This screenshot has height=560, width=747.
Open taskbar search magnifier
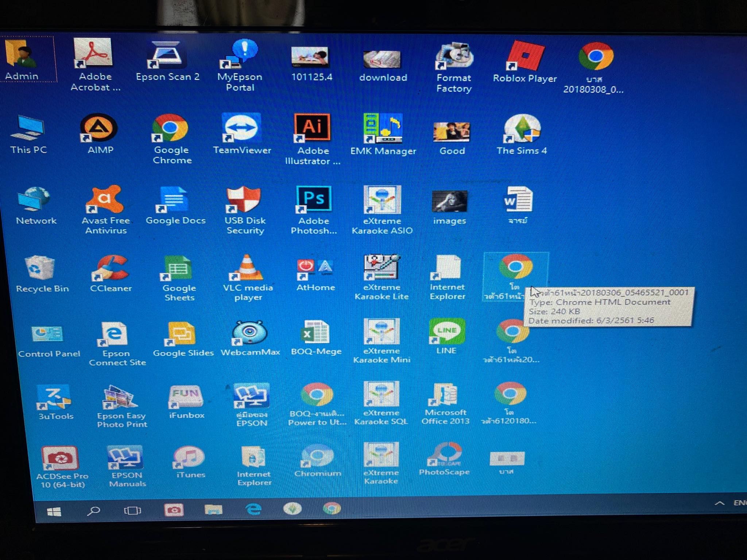[x=93, y=511]
